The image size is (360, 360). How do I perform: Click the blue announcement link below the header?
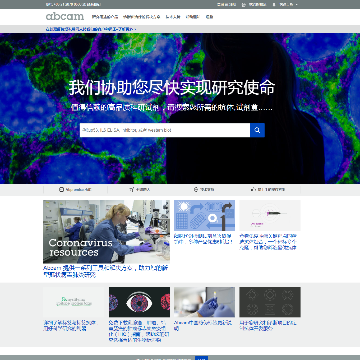pyautogui.click(x=91, y=29)
